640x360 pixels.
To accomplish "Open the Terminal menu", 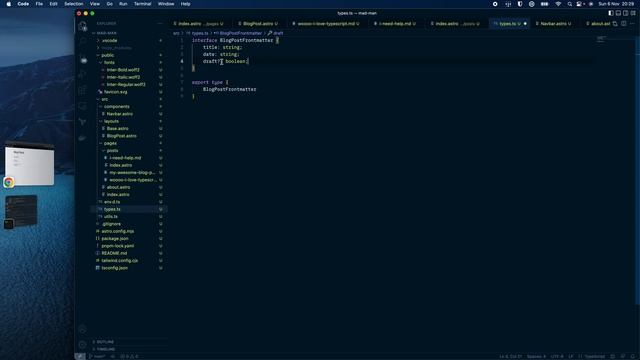I will (x=142, y=4).
